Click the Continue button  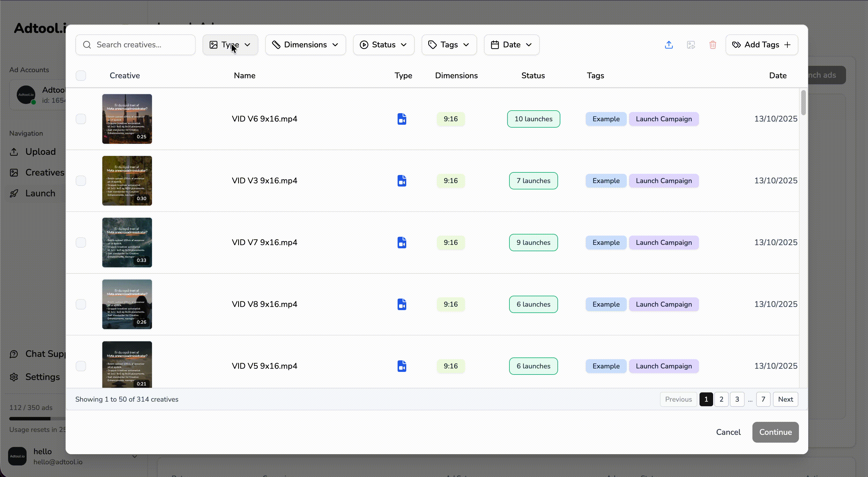(x=775, y=432)
